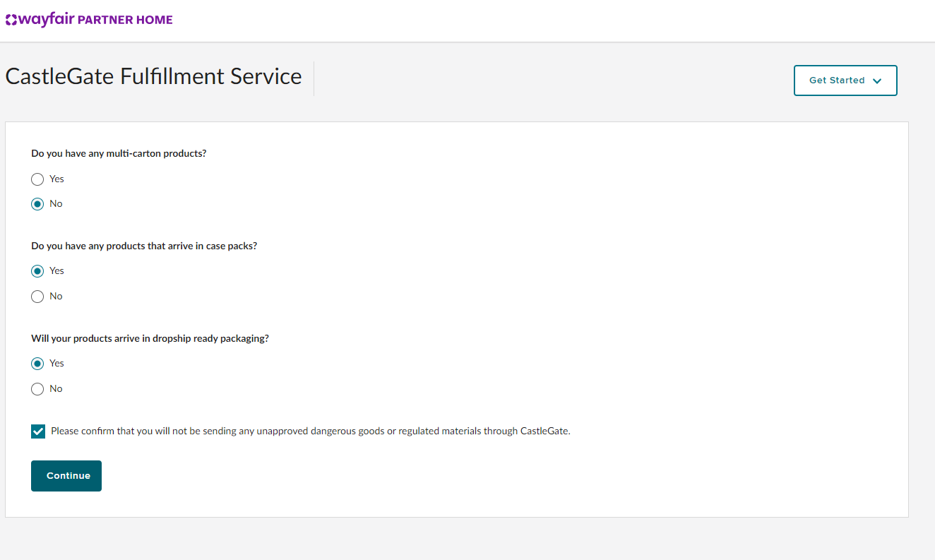Pick Yes for dropship ready packaging
The height and width of the screenshot is (560, 935).
pos(38,364)
